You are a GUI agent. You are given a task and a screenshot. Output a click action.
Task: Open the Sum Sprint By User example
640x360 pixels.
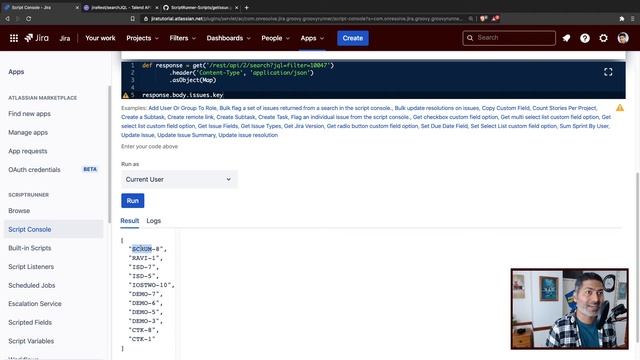pyautogui.click(x=584, y=126)
